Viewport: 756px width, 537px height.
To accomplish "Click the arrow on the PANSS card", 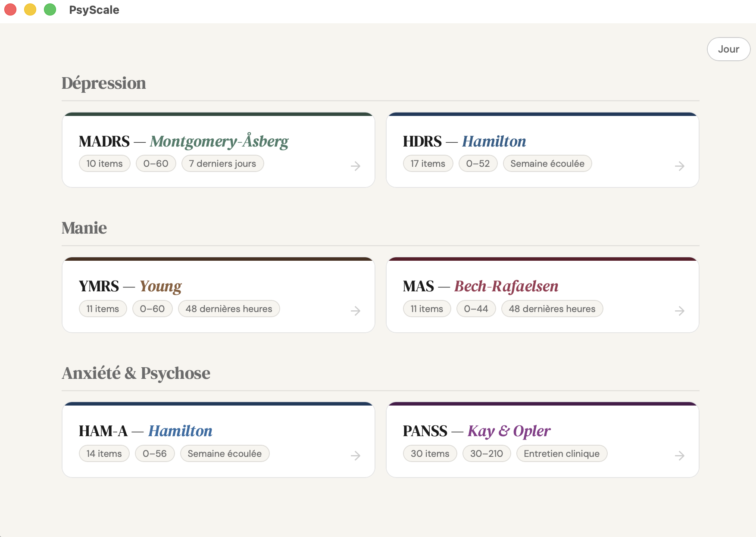I will 680,456.
